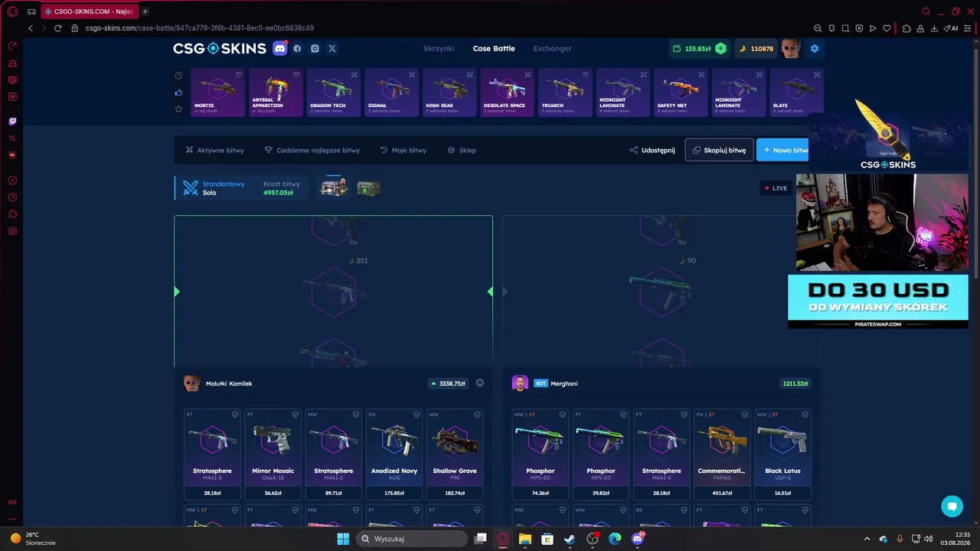980x551 pixels.
Task: Open the Instagram profile icon
Action: click(315, 48)
